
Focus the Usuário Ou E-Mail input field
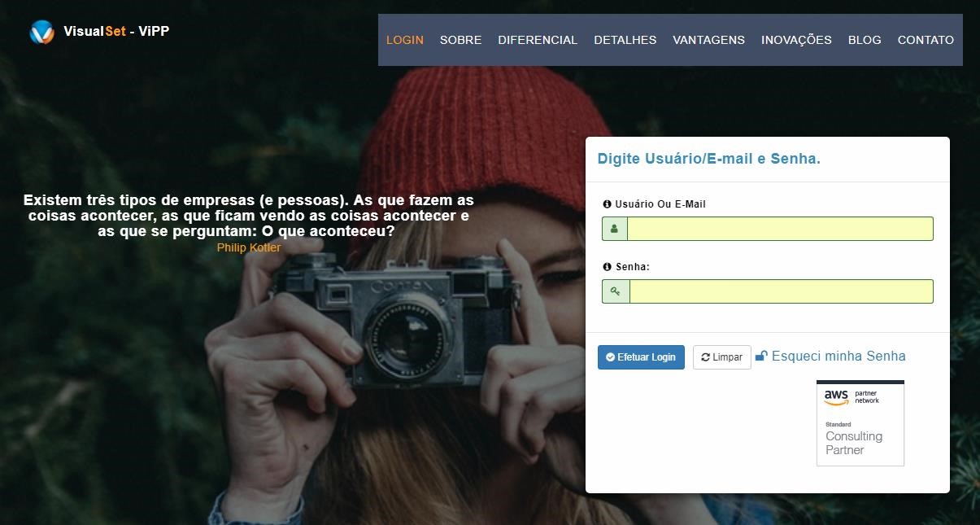779,229
